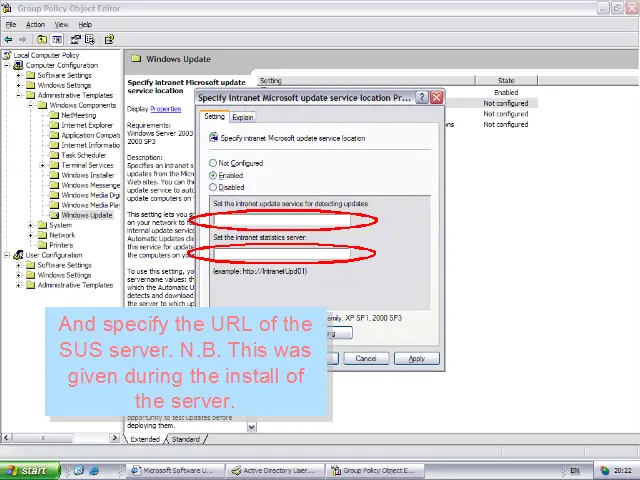Click the Internet Explorer folder icon
This screenshot has width=640, height=480.
[x=54, y=125]
